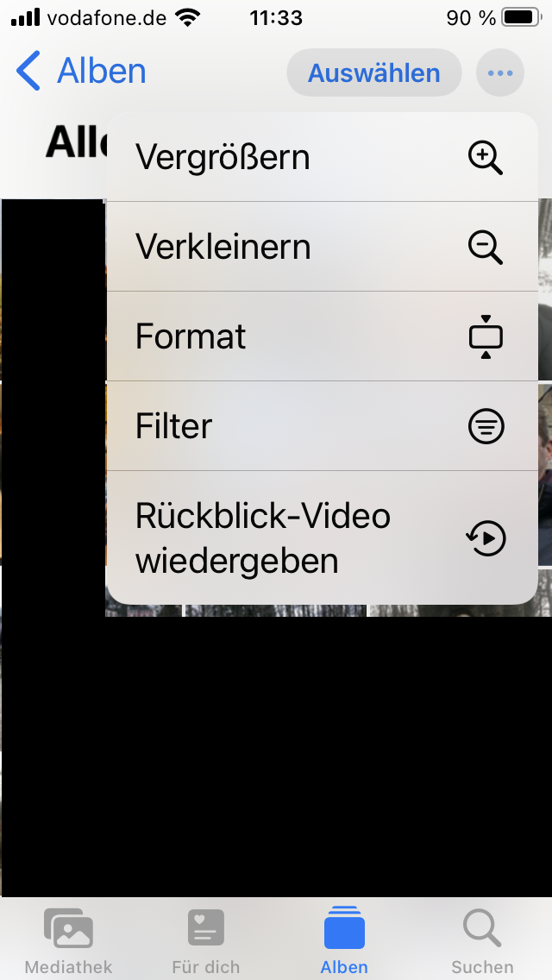Tap the Mediathek photo library icon
The height and width of the screenshot is (980, 552).
click(68, 930)
